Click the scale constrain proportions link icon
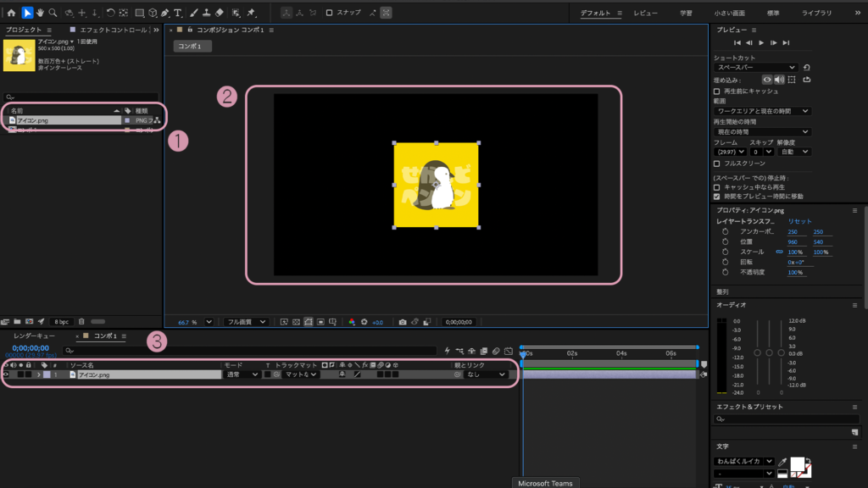Screen dimensions: 868x488 click(x=780, y=252)
